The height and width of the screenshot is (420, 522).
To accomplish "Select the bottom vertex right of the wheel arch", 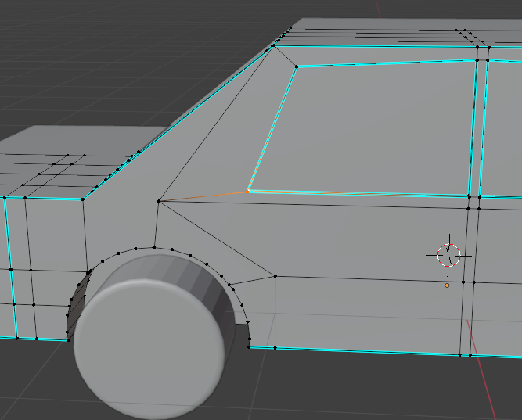I will pos(275,347).
